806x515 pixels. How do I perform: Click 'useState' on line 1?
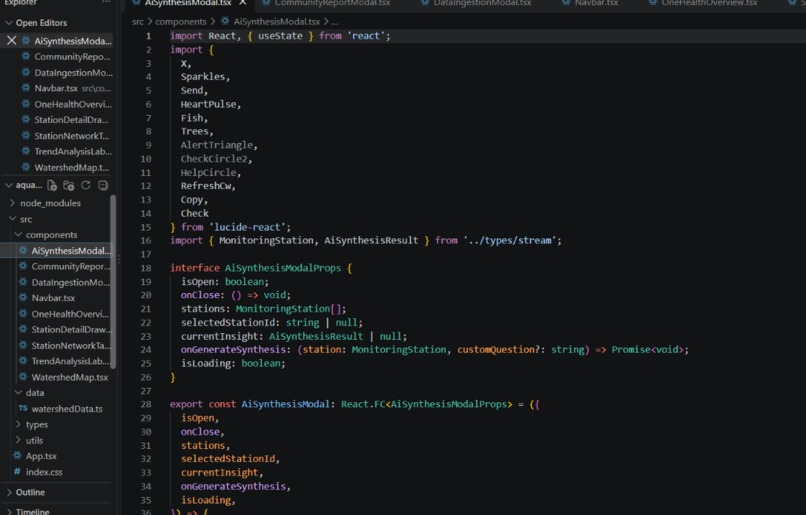coord(280,36)
